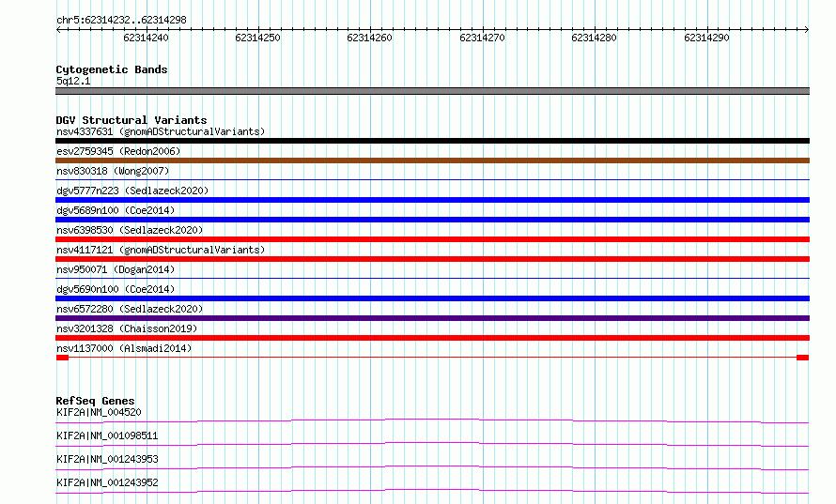
Task: Click the left red block of nsv1137000
Action: click(62, 358)
